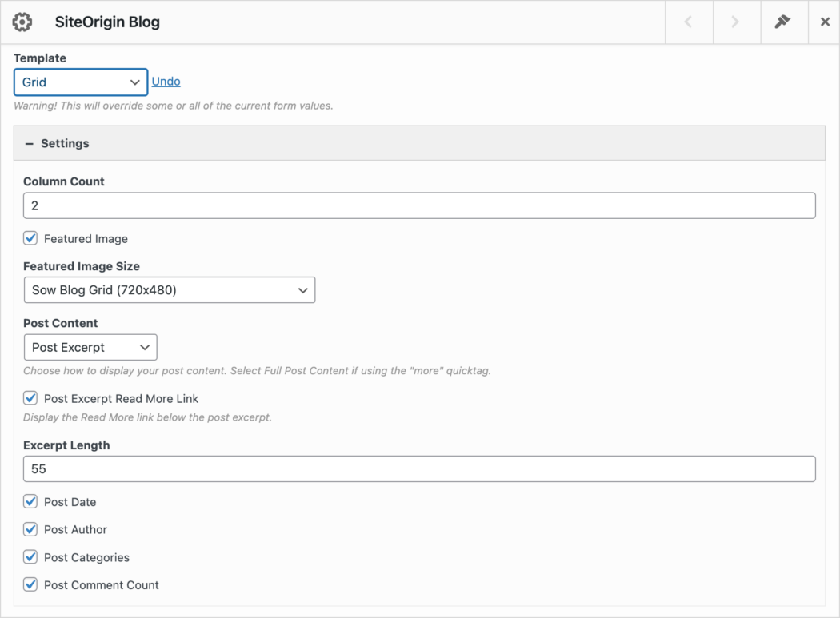Screen dimensions: 840x618
Task: Click the Settings section header
Action: click(66, 143)
